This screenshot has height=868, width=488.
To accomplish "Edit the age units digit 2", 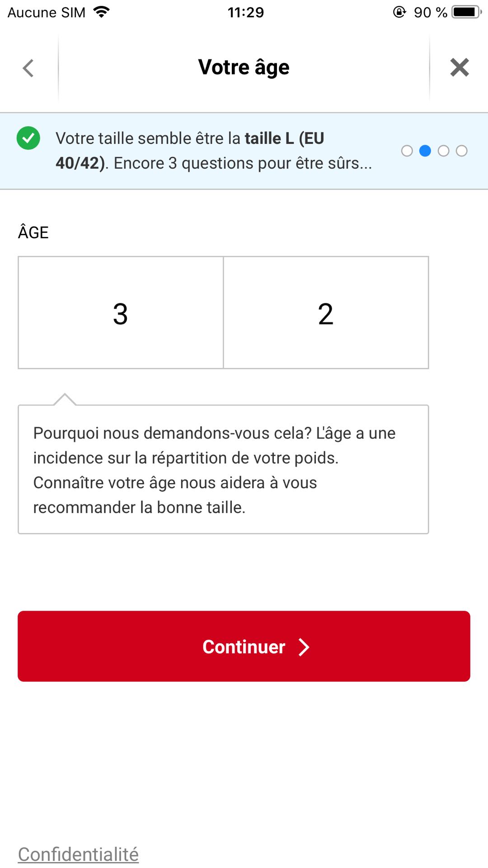I will (x=325, y=313).
